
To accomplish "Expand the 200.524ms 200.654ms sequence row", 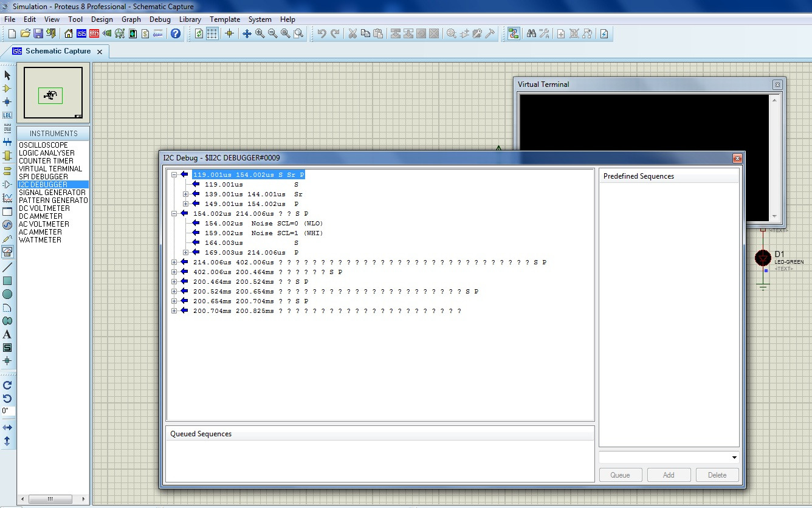I will point(174,291).
